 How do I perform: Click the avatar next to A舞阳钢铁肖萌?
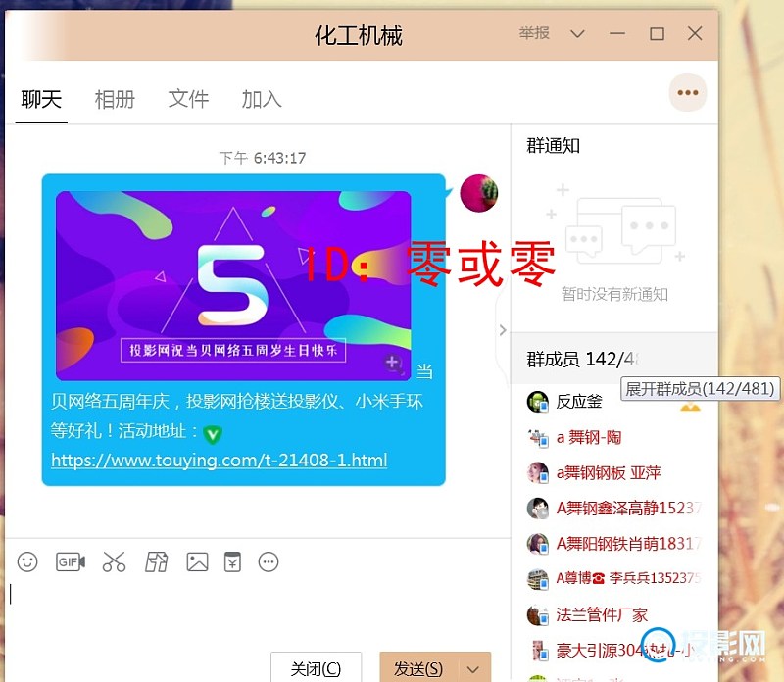pos(538,544)
